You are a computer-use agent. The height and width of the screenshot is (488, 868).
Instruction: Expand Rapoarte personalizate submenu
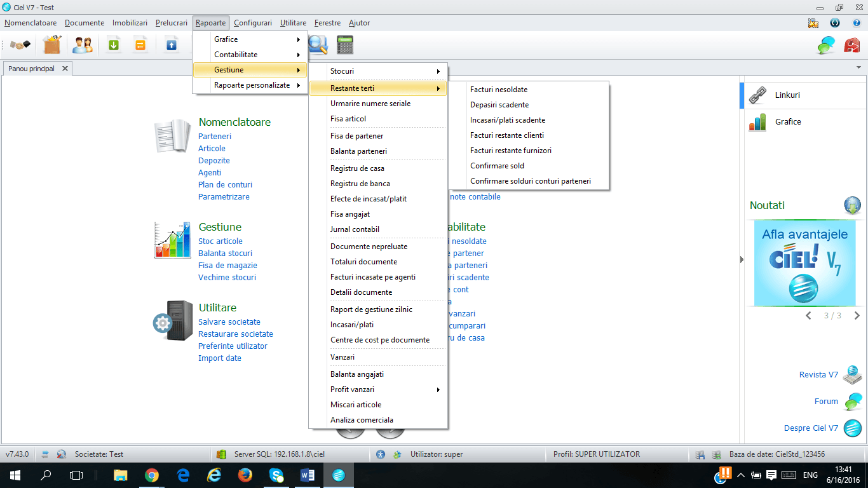point(250,85)
